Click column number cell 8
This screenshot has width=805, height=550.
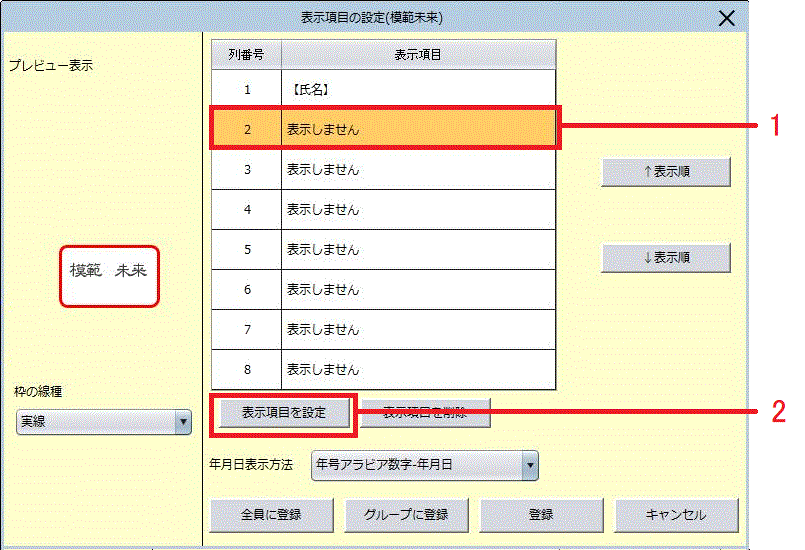coord(247,370)
